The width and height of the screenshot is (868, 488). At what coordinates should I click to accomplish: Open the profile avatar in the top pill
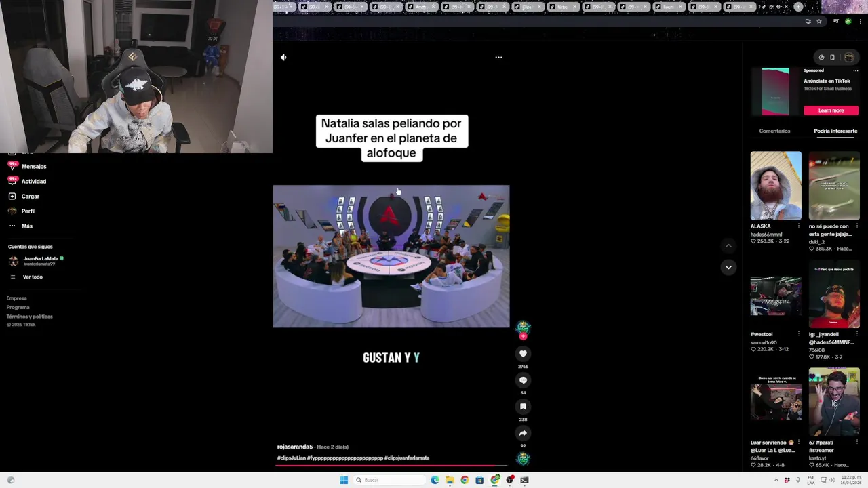click(x=848, y=58)
